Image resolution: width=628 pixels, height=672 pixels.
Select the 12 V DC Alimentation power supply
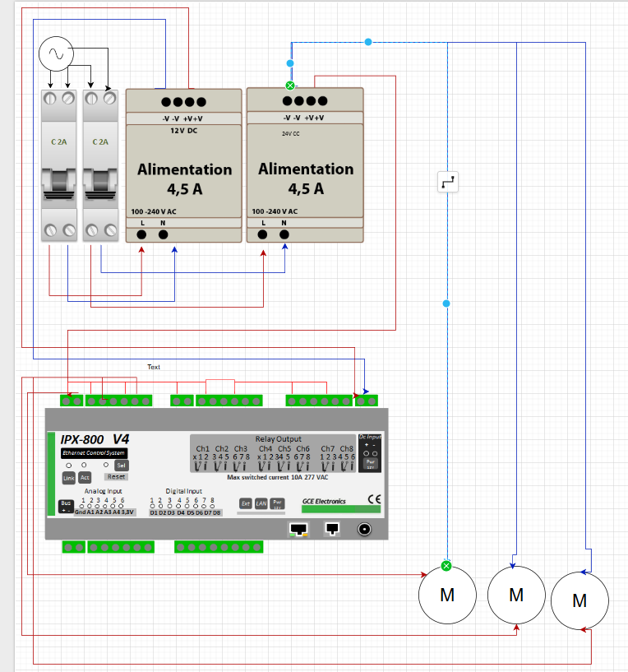coord(184,165)
